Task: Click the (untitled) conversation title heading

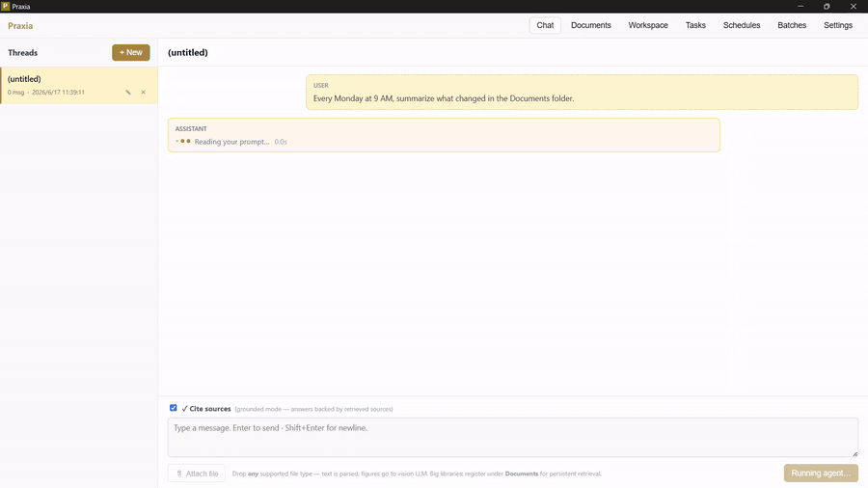Action: pos(188,53)
